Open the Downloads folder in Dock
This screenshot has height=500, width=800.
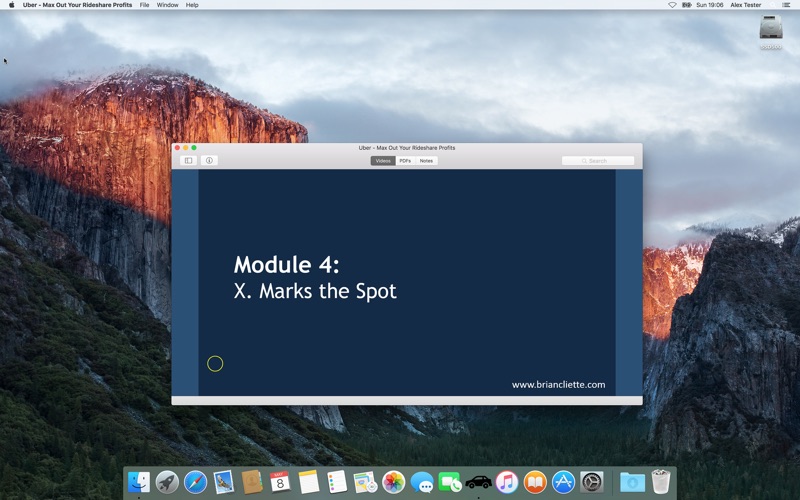pos(633,482)
